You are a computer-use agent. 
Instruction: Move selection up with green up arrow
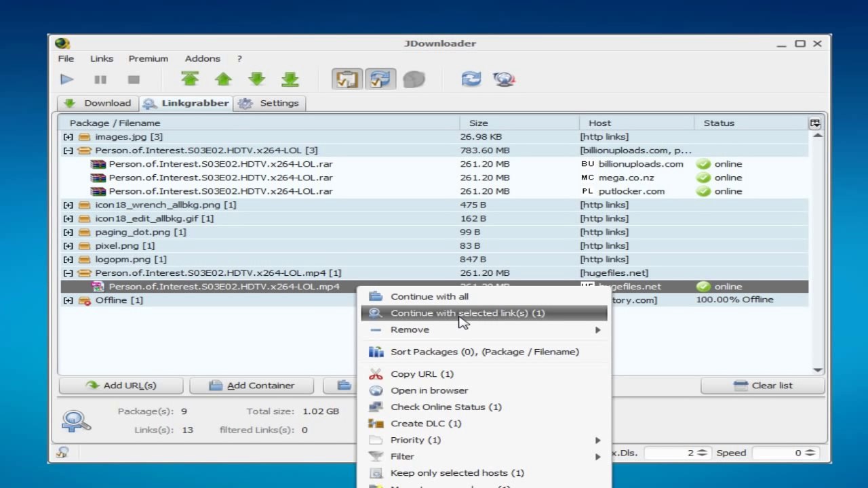(223, 79)
